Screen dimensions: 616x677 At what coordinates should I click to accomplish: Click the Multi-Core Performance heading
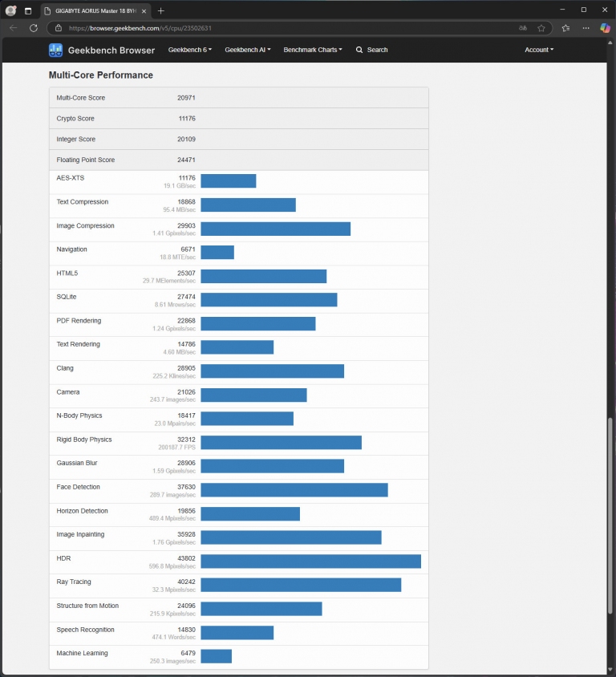[x=100, y=75]
